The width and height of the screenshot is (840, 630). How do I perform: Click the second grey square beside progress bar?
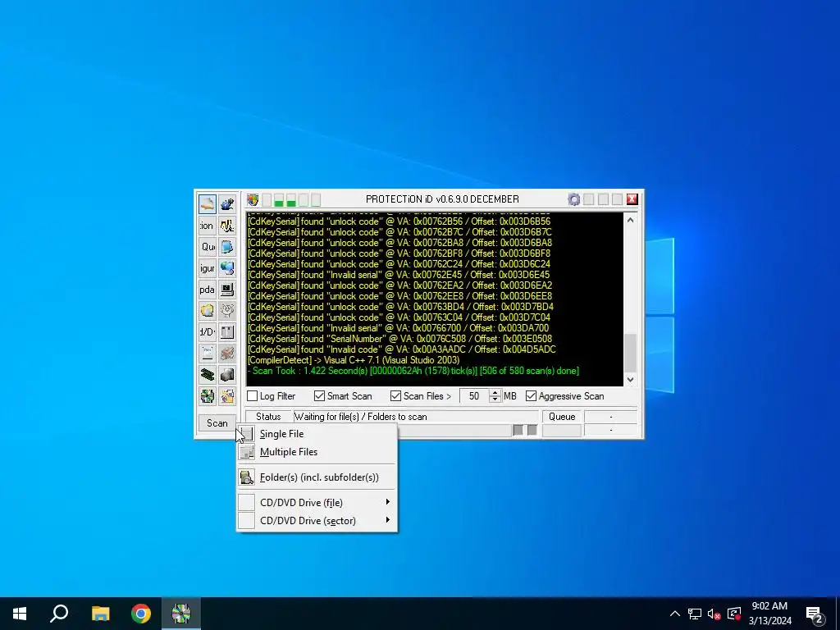click(x=532, y=430)
